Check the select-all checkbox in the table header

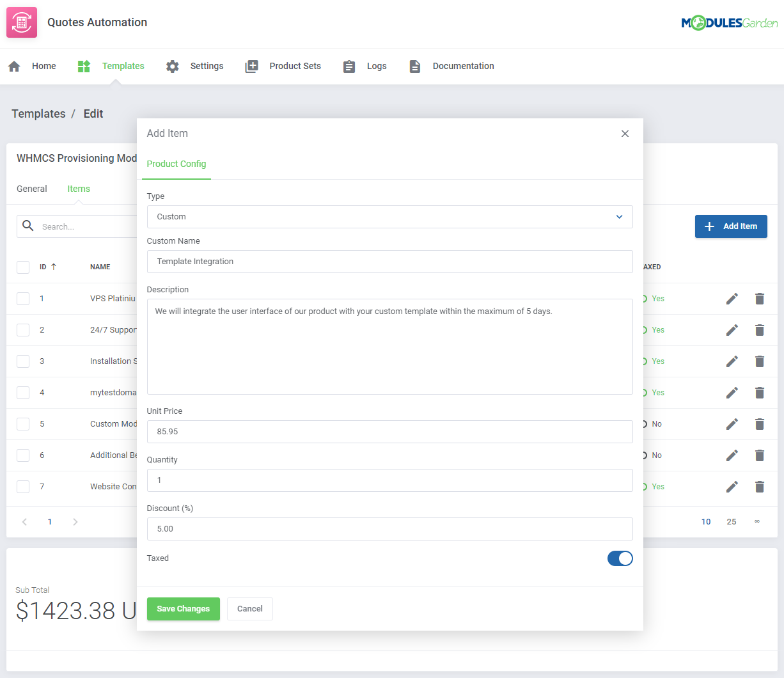[x=23, y=267]
